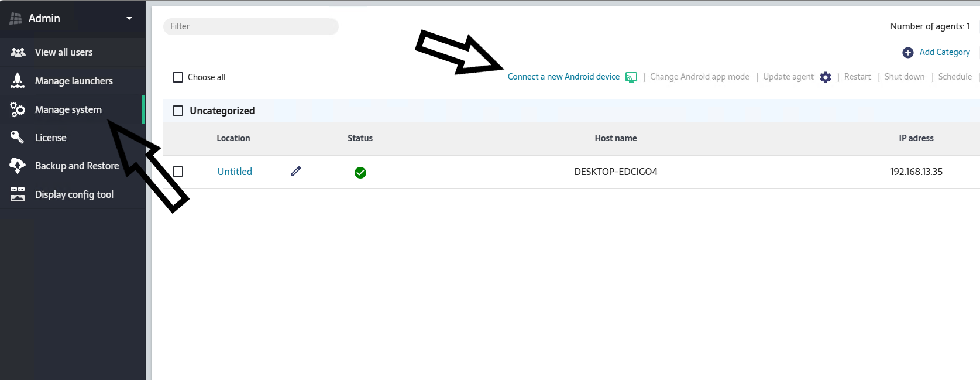980x380 pixels.
Task: Click the green status checkmark indicator
Action: pos(360,172)
